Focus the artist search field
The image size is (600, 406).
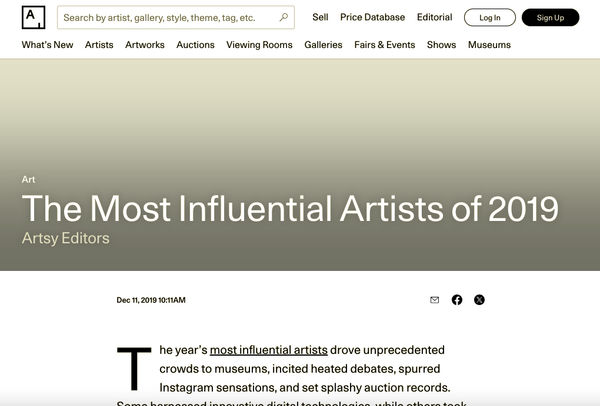coord(168,17)
